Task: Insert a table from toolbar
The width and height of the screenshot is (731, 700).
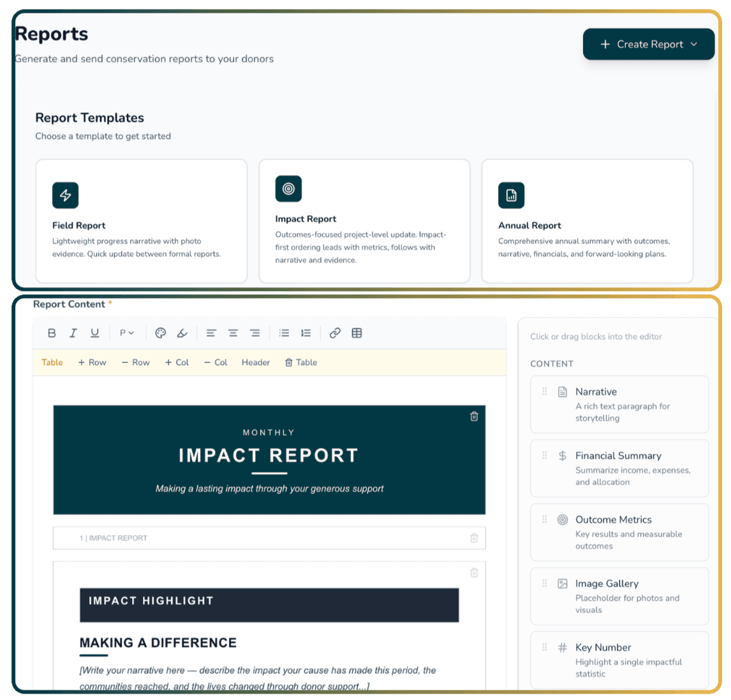Action: pos(357,333)
